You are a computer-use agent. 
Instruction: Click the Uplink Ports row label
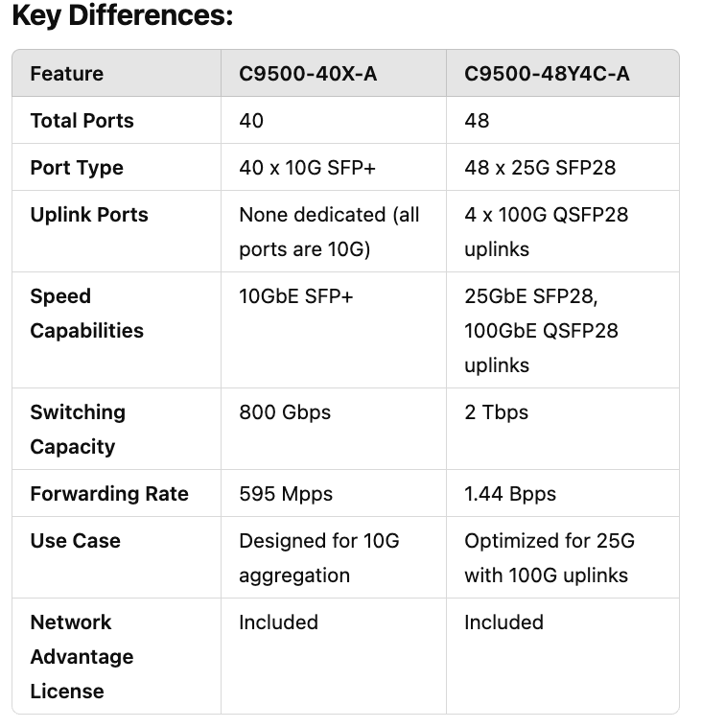[89, 215]
